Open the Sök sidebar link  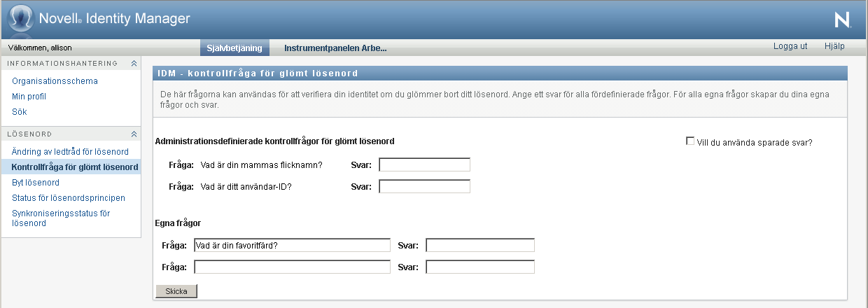pos(20,112)
